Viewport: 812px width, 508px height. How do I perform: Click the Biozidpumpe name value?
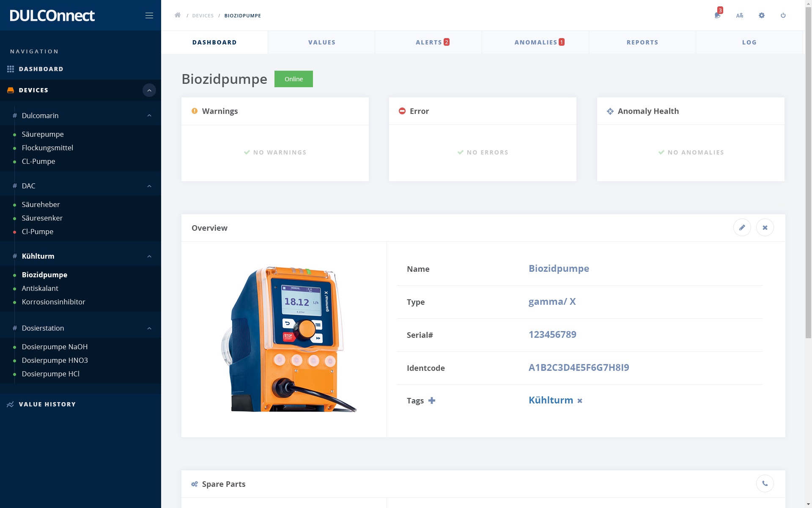(x=559, y=268)
